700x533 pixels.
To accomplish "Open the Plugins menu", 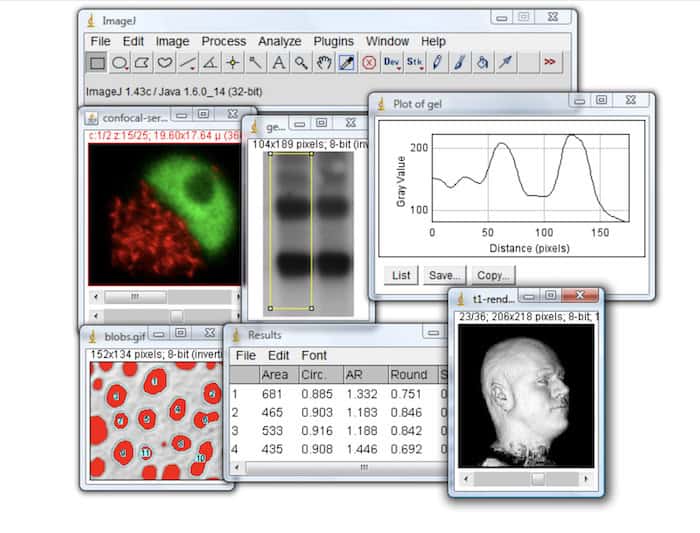I will [333, 42].
